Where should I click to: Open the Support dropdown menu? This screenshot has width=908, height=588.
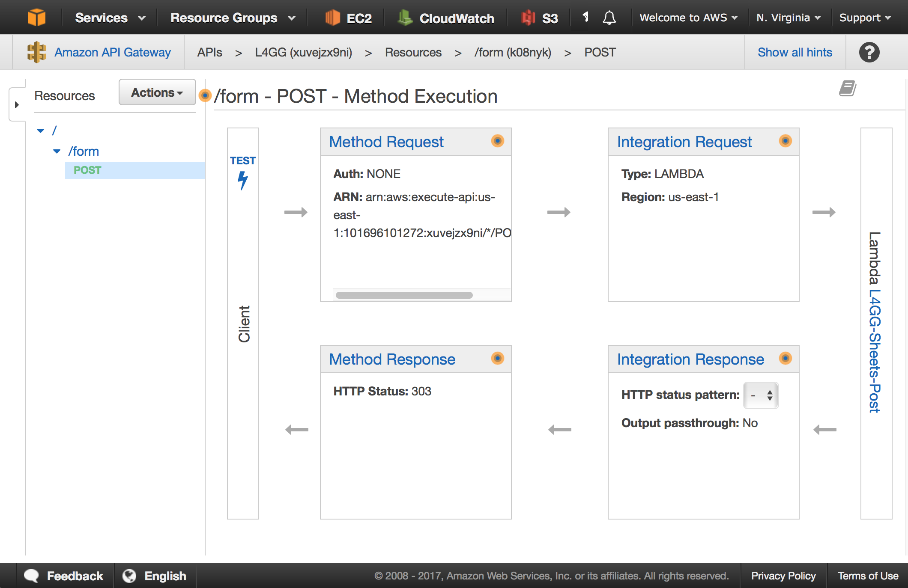865,18
